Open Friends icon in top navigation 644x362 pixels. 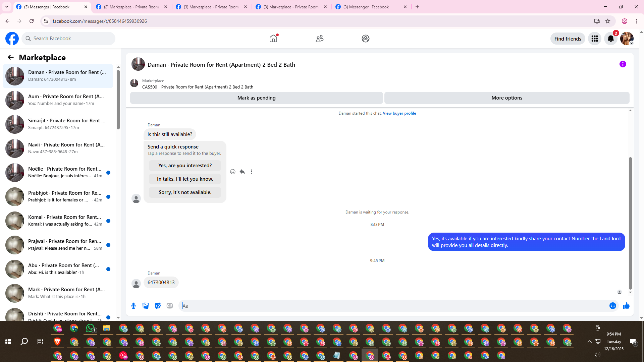click(320, 39)
